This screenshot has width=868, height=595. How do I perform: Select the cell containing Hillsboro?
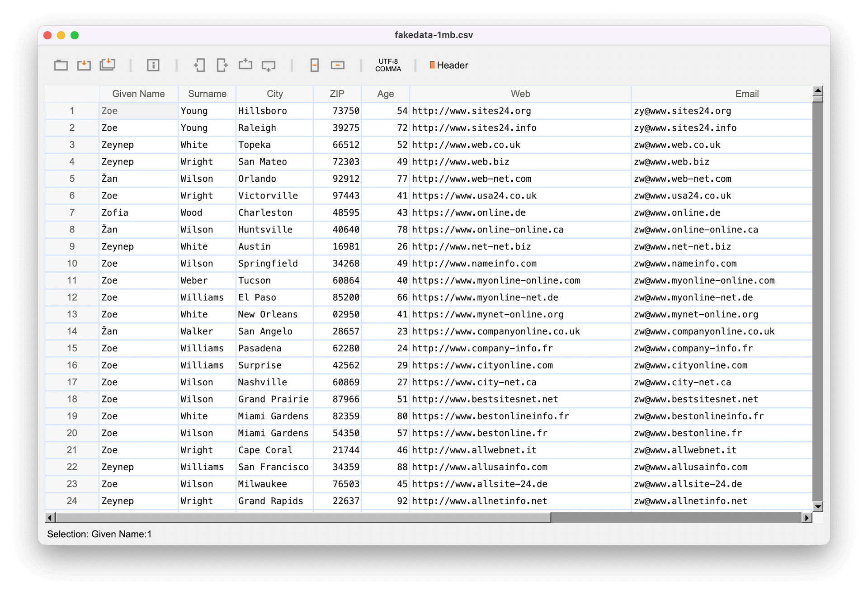pyautogui.click(x=263, y=111)
